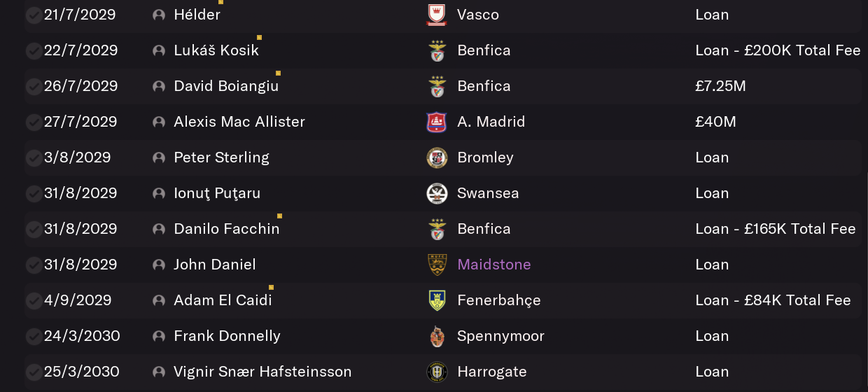This screenshot has height=392, width=868.
Task: Open Vignir Snær Hafsteinsson's profile
Action: (x=262, y=372)
